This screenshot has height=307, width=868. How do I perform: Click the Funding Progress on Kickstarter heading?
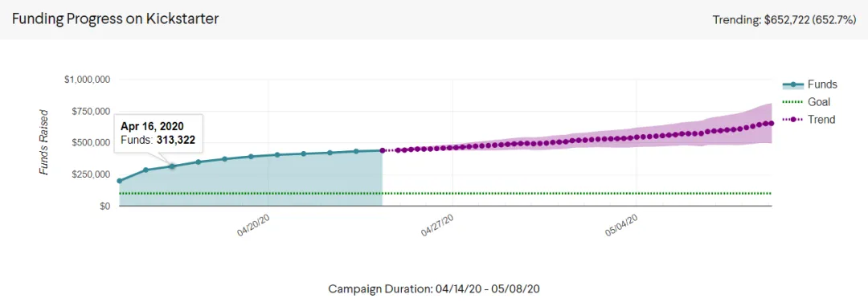click(x=115, y=18)
